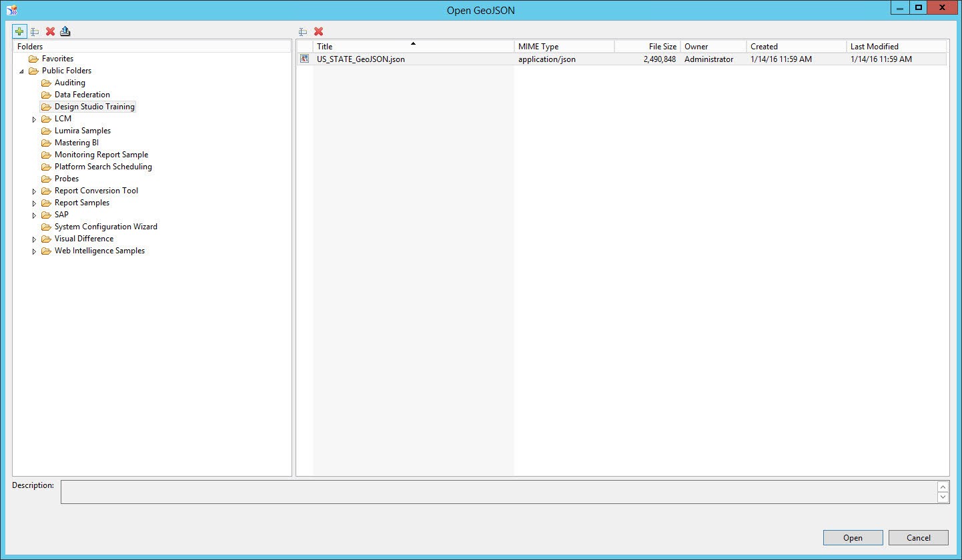Click the green plus new folder icon

click(x=19, y=31)
